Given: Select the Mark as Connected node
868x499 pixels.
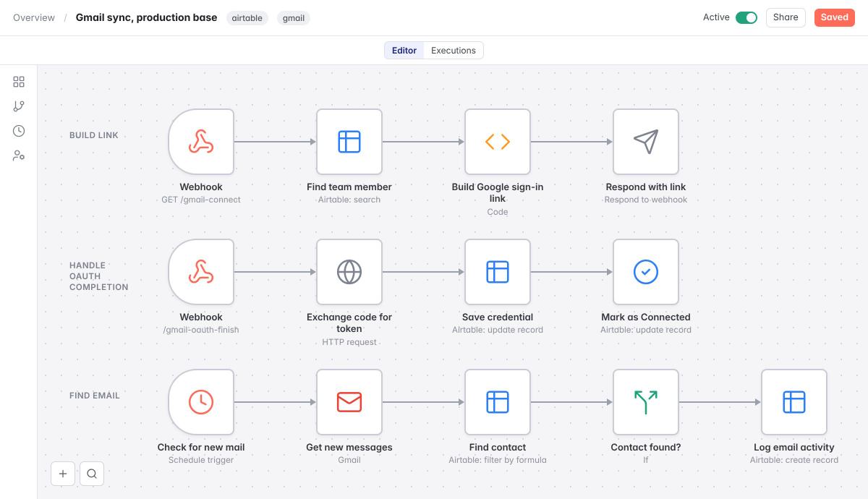Looking at the screenshot, I should 646,272.
